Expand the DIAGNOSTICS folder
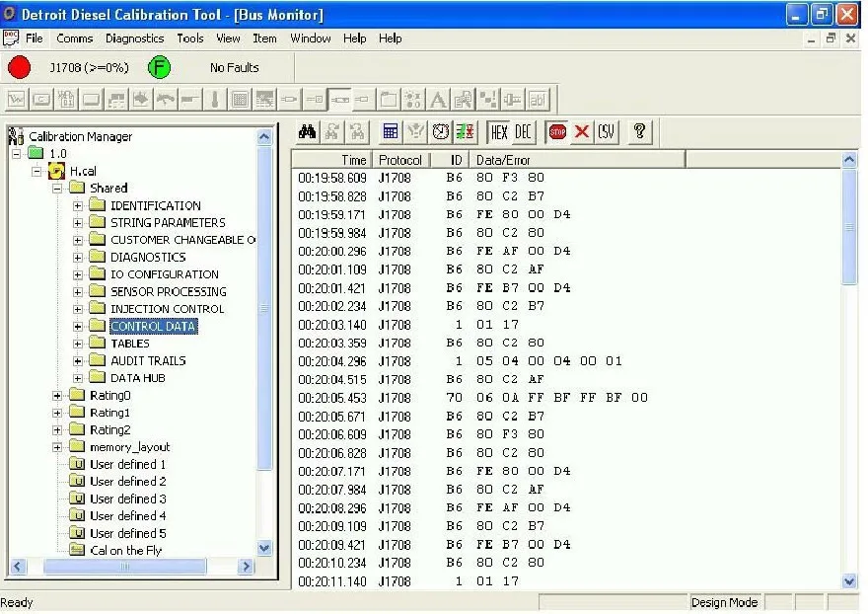This screenshot has width=868, height=614. pos(78,257)
